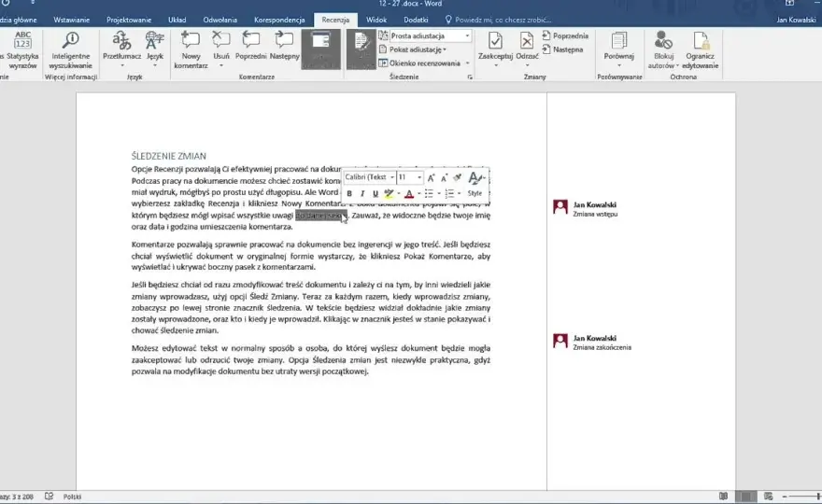Go to Poprzedni comment
The width and height of the screenshot is (822, 504).
[x=250, y=46]
